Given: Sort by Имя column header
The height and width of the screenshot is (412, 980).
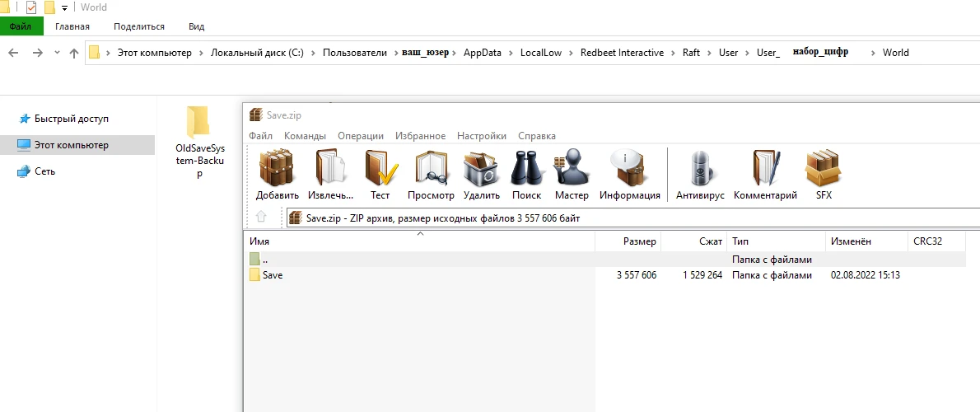Looking at the screenshot, I should [x=419, y=241].
